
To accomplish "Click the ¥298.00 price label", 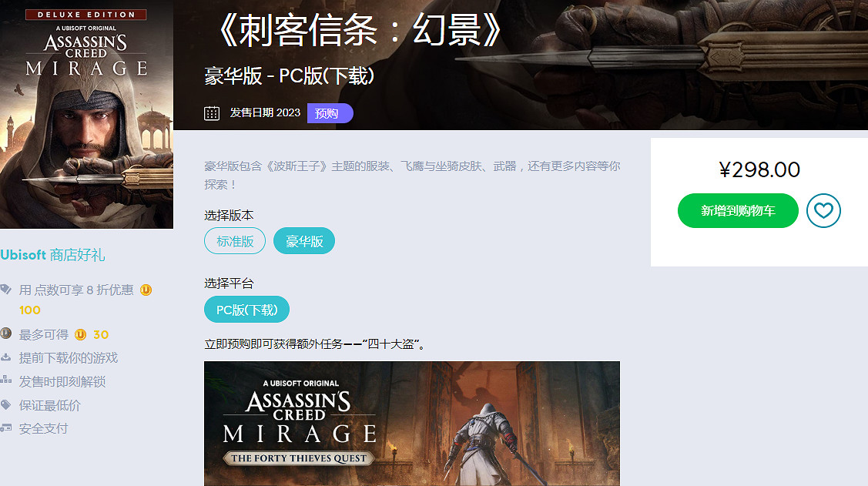I will point(759,169).
